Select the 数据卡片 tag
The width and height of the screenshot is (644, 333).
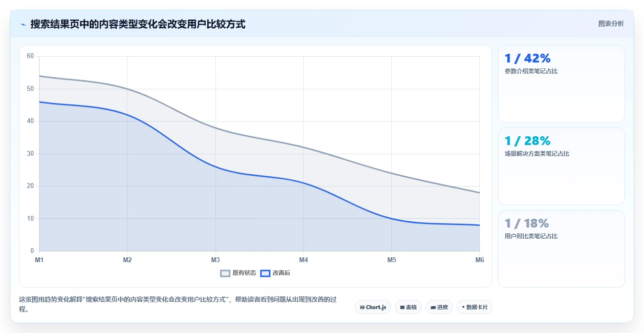tap(474, 307)
